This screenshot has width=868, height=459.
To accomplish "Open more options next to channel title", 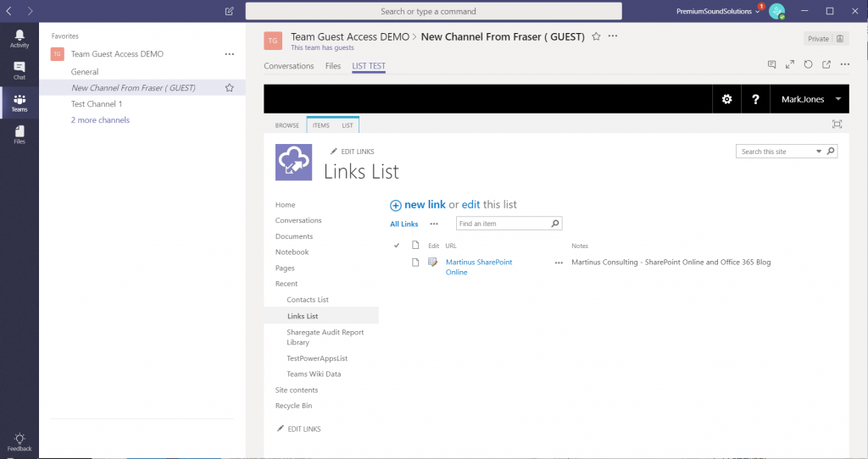I will (613, 36).
